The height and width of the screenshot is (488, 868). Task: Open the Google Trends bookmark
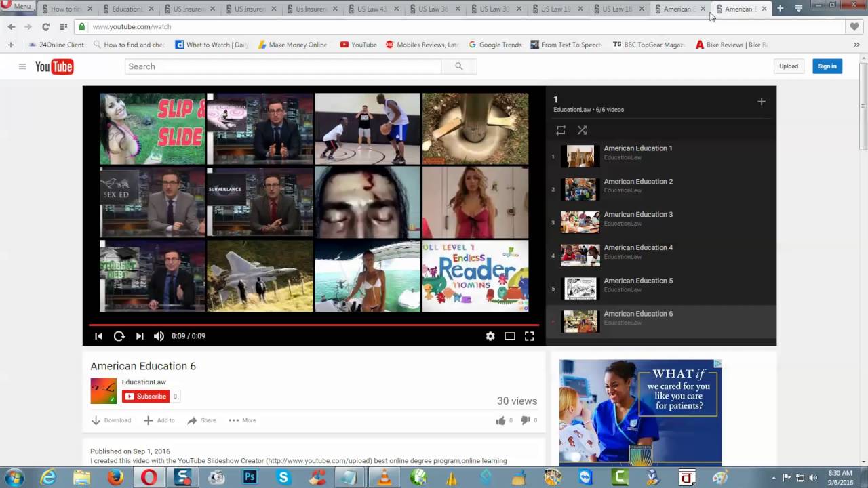coord(495,45)
